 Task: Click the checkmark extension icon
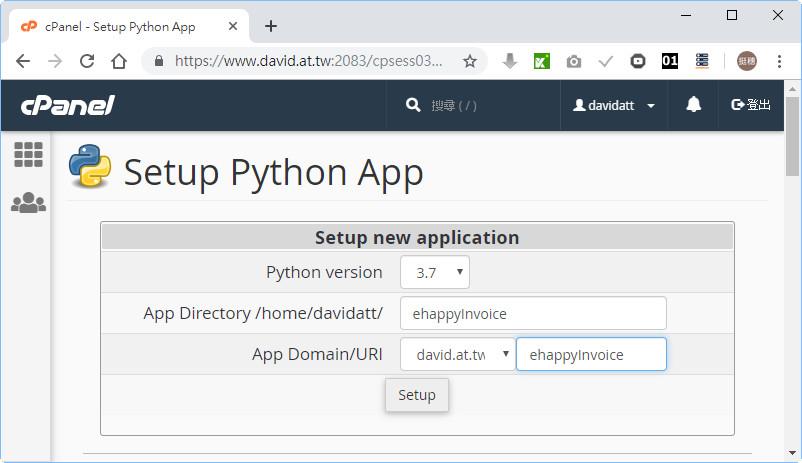coord(606,61)
